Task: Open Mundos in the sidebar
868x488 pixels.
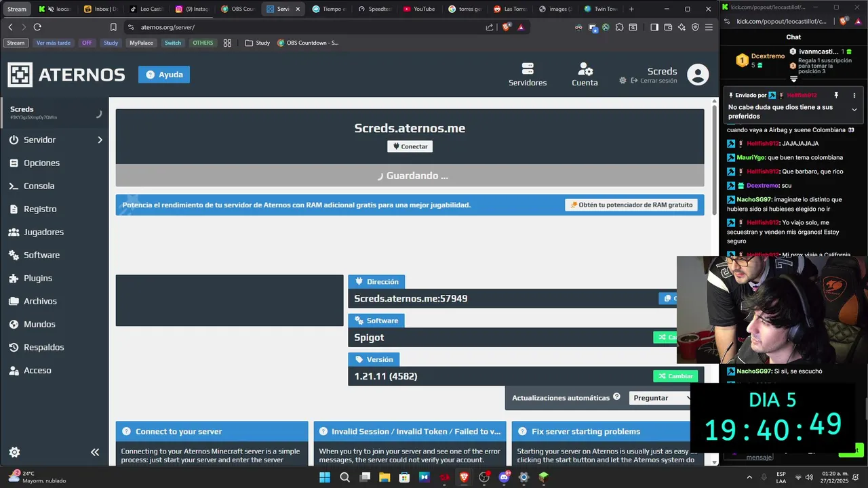Action: coord(39,324)
